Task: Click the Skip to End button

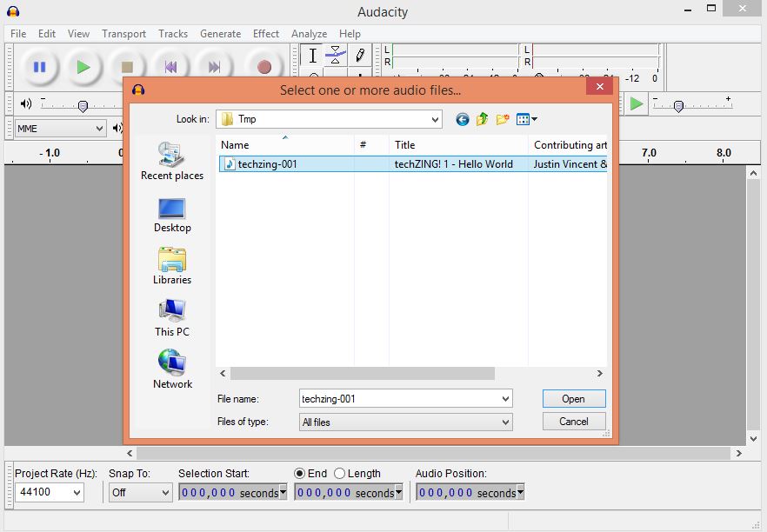Action: coord(214,67)
